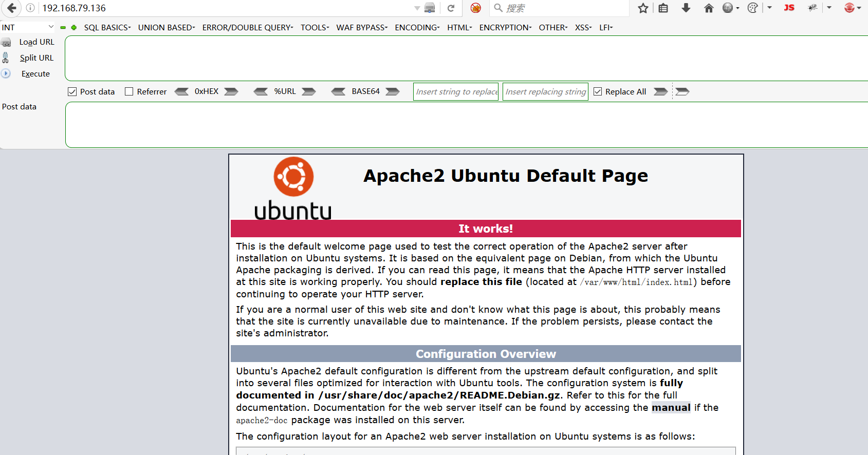The width and height of the screenshot is (868, 455).
Task: Click the Ubuntu logo on the page
Action: click(293, 188)
